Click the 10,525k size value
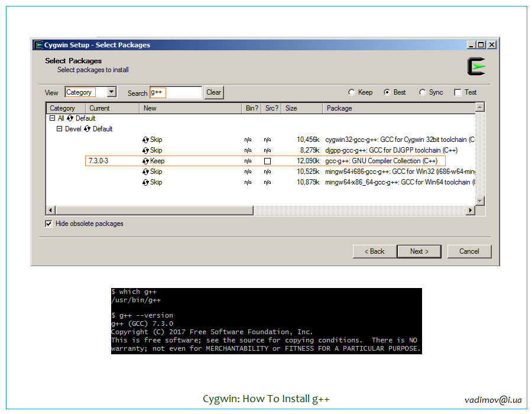Viewport: 532px width, 414px height. pos(308,172)
